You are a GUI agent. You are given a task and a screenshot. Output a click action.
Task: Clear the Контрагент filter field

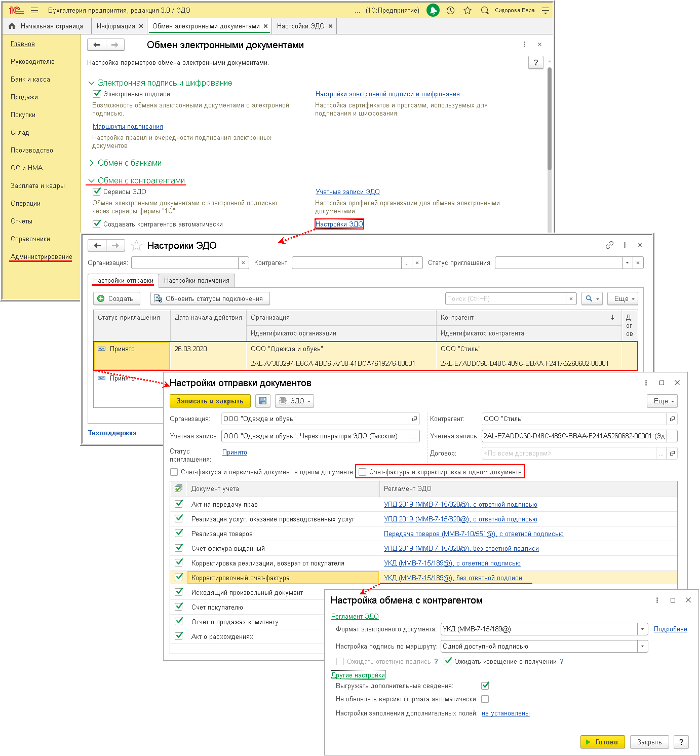(x=417, y=263)
